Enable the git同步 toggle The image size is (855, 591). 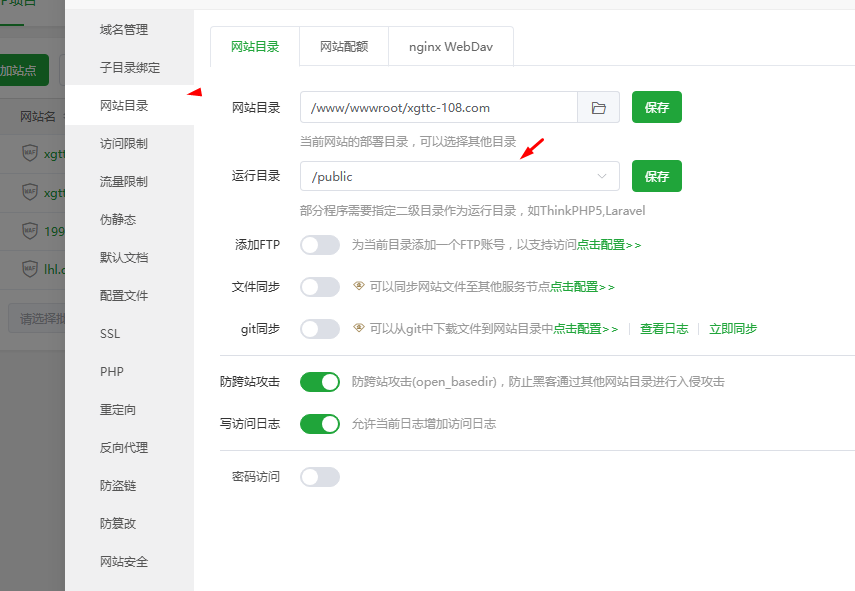click(320, 329)
